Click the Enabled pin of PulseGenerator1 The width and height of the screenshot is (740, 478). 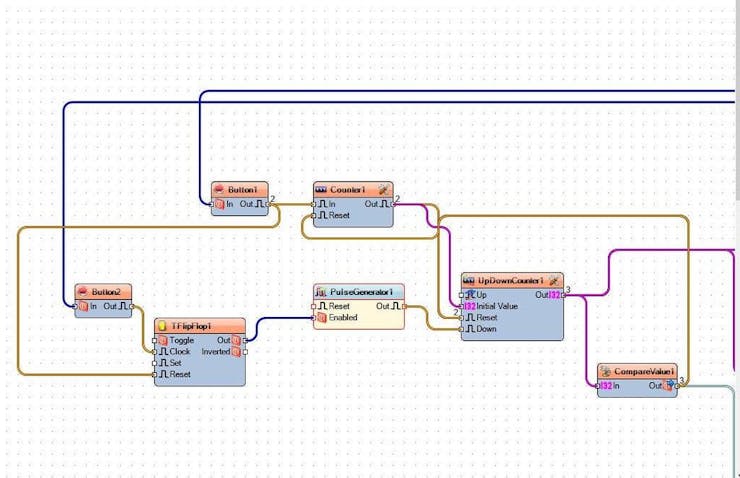point(314,318)
